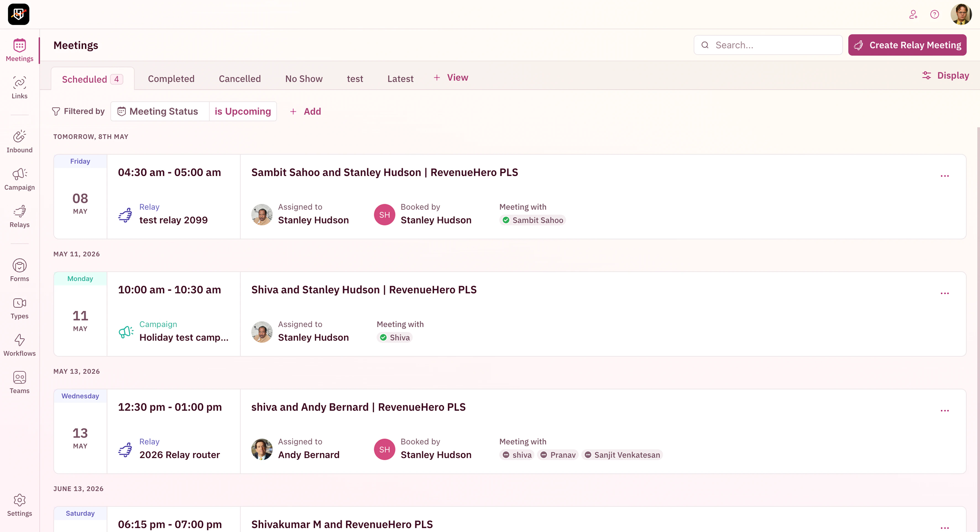The width and height of the screenshot is (980, 532).
Task: Switch to the No Show tab
Action: (x=304, y=79)
